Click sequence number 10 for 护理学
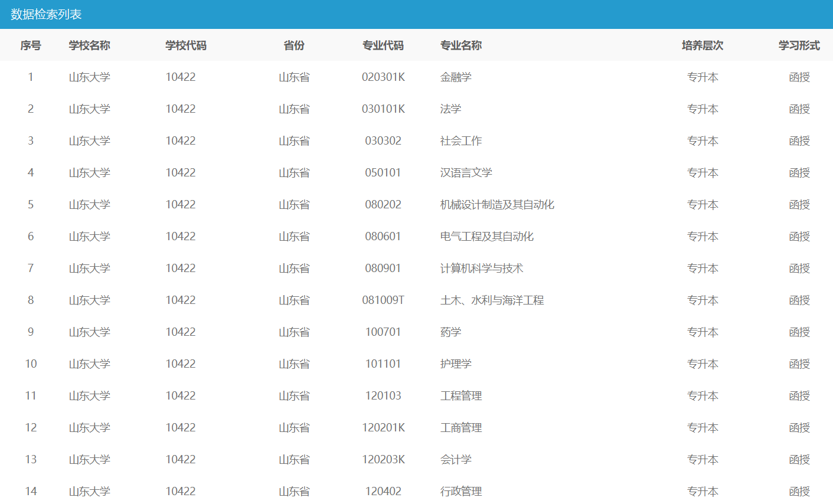Screen dimensions: 833x504 pos(31,364)
